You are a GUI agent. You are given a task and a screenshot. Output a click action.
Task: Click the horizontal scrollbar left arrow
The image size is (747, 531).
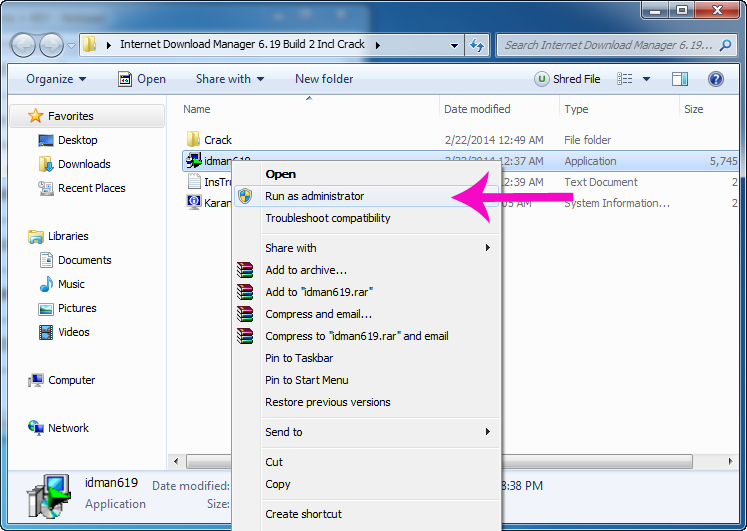176,461
